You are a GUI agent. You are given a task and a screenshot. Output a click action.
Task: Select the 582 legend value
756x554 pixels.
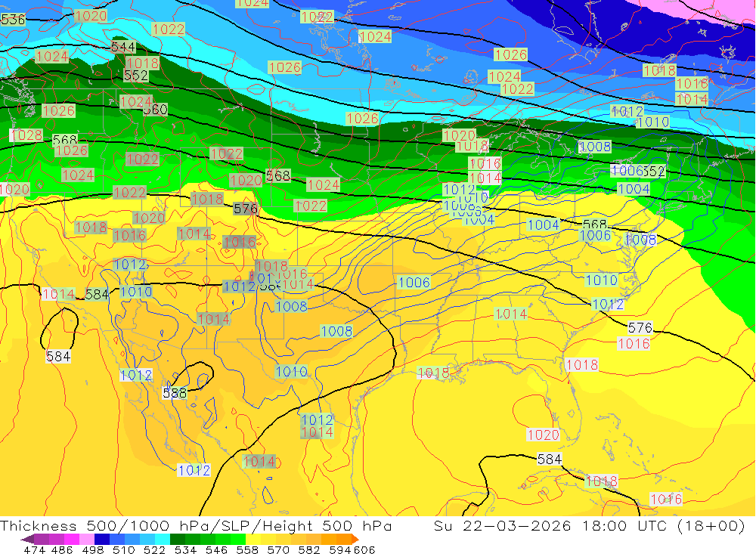point(309,549)
